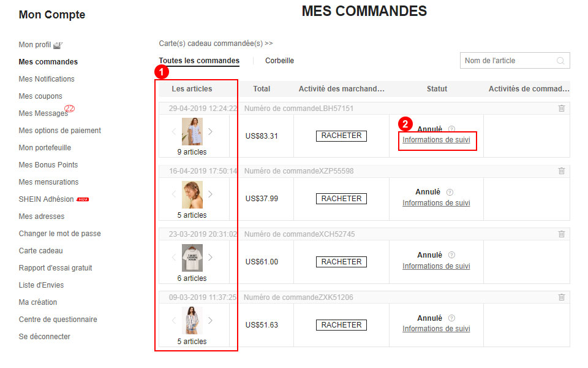Open Mes coupons in sidebar

point(40,96)
